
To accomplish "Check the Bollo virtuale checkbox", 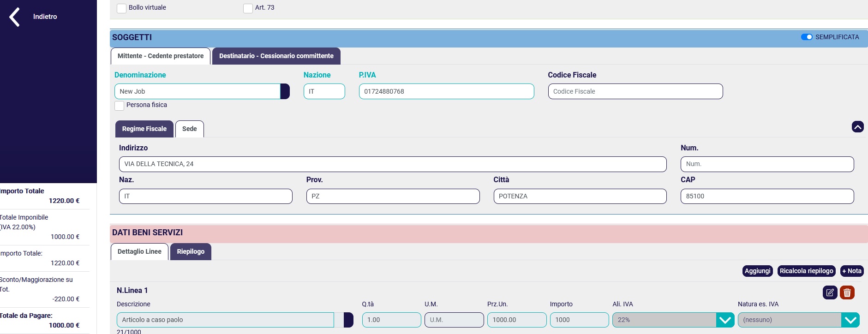I will point(122,8).
